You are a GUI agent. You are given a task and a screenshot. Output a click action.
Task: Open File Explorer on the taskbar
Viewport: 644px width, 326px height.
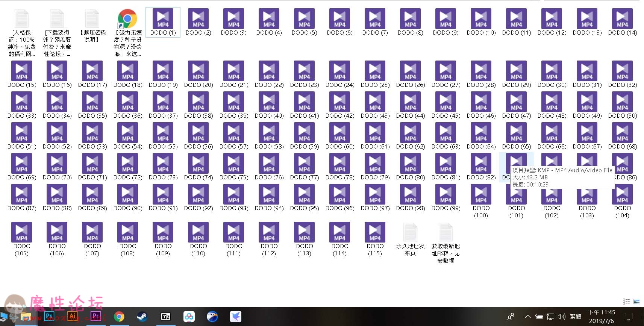(x=26, y=317)
